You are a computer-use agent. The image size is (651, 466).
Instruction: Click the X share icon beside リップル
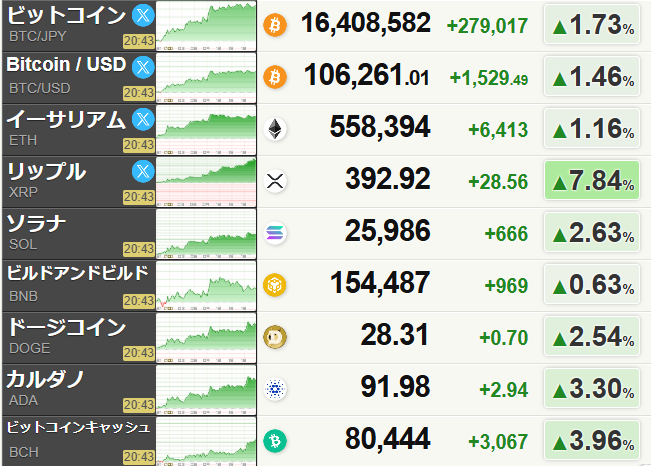coord(142,171)
